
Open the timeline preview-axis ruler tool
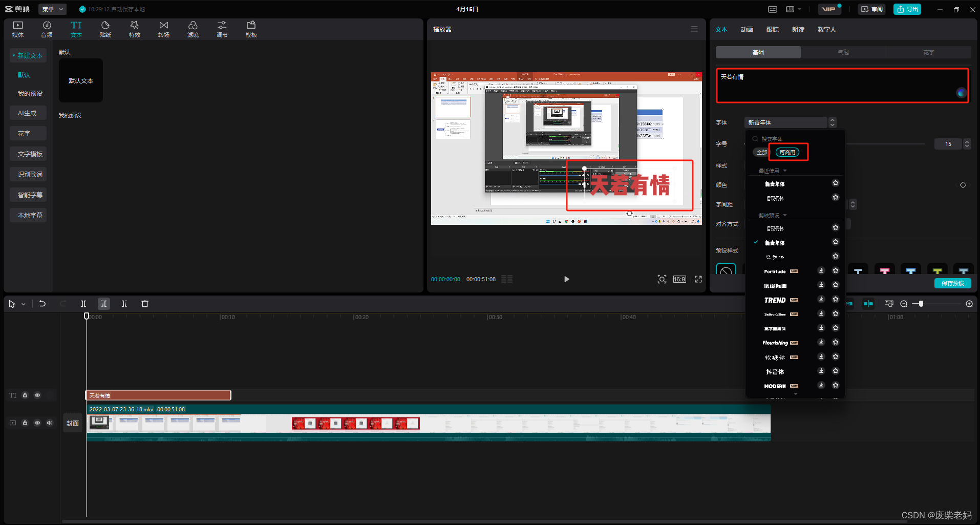click(x=889, y=304)
